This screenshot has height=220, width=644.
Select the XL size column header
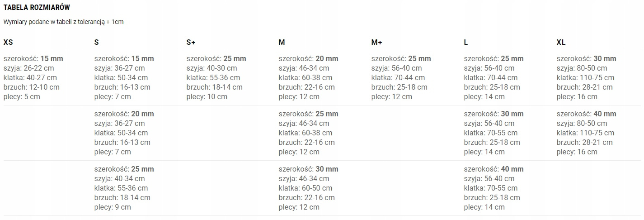point(561,43)
